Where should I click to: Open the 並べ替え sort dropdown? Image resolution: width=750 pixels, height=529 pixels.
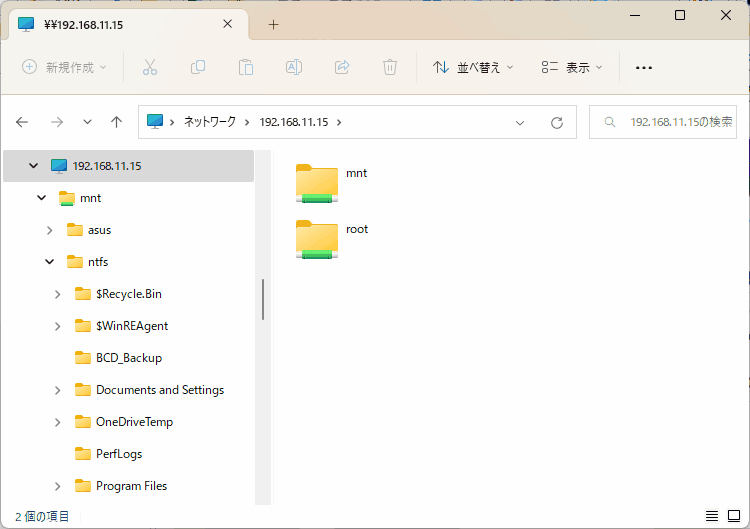coord(473,67)
